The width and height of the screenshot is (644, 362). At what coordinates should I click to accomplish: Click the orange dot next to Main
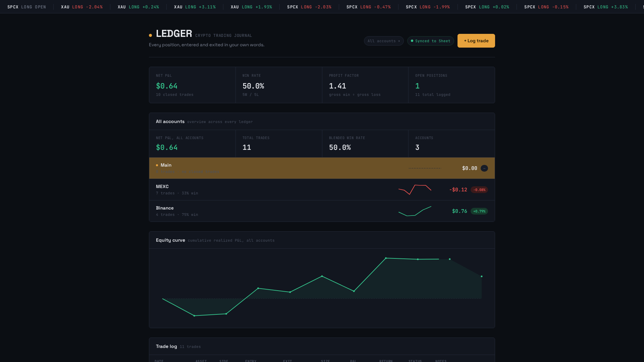pos(157,165)
